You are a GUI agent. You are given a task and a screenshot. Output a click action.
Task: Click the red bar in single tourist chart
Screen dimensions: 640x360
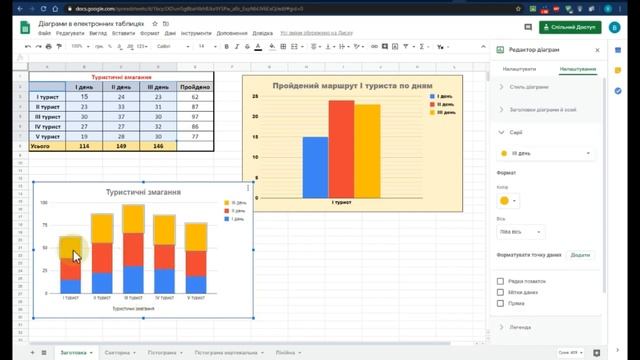(341, 149)
